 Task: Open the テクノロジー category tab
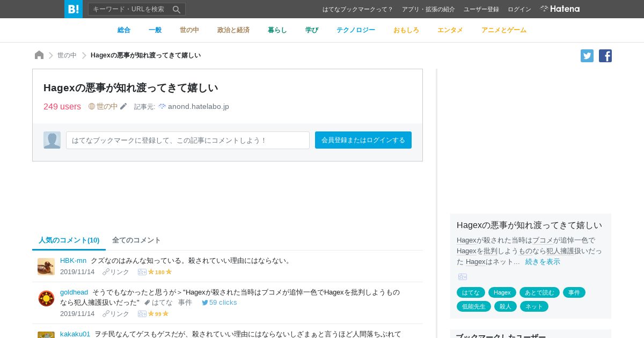(356, 30)
